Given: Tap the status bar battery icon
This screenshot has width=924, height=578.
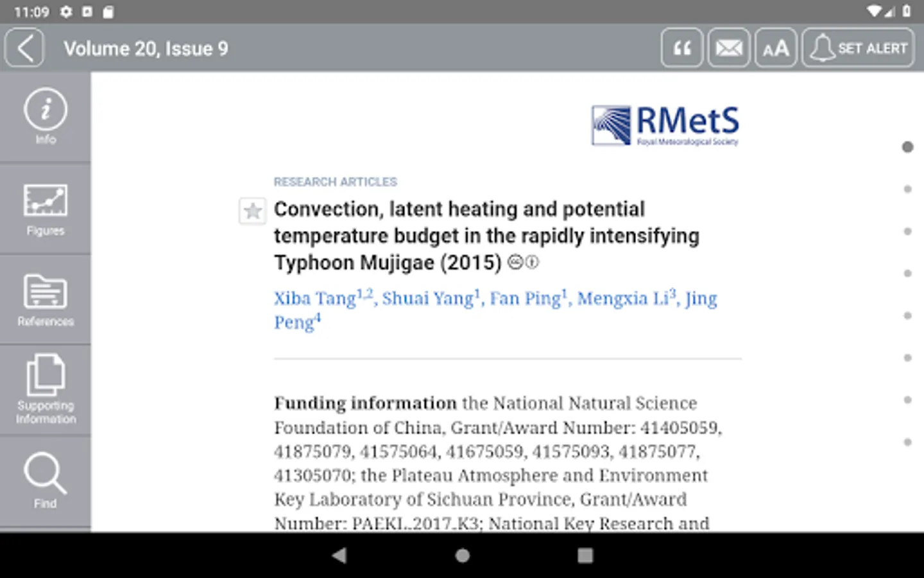Looking at the screenshot, I should (907, 11).
